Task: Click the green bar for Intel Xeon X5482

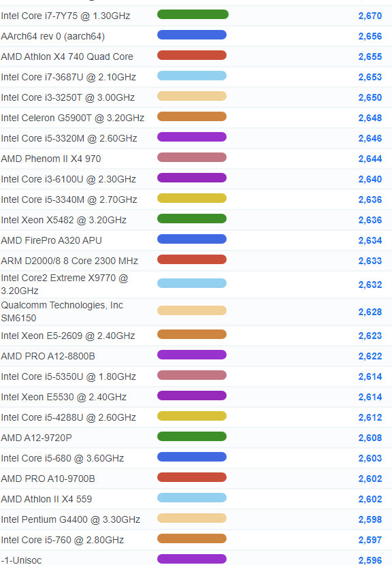Action: click(x=192, y=219)
